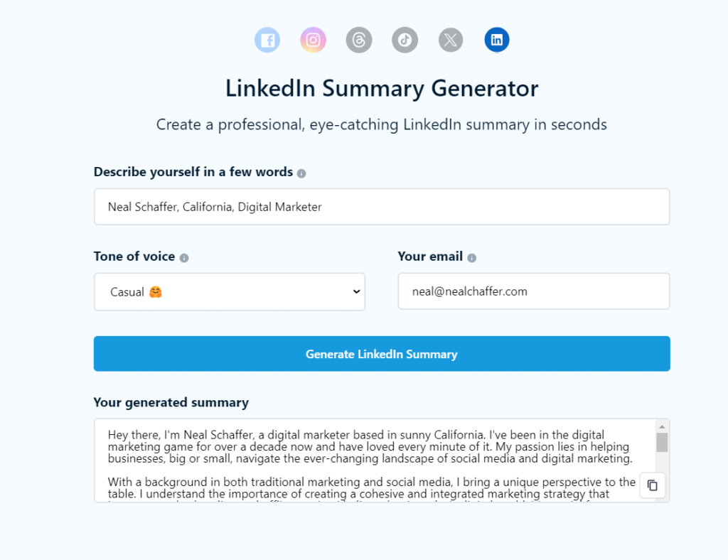
Task: Select the LinkedIn icon
Action: (496, 40)
